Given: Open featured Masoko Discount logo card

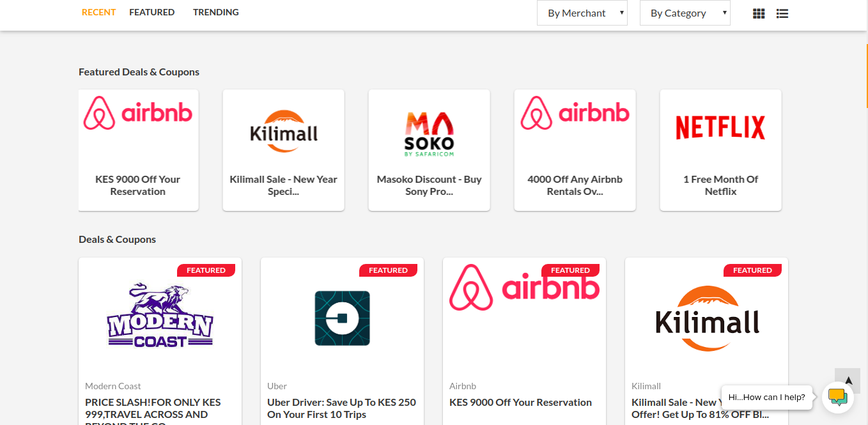Looking at the screenshot, I should 430,134.
